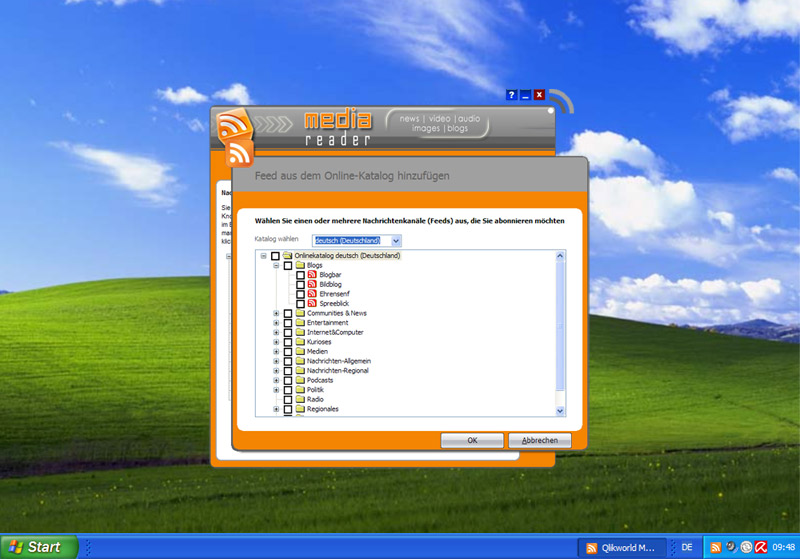Image resolution: width=800 pixels, height=559 pixels.
Task: Expand the Nachrichten-Regional node
Action: 276,371
